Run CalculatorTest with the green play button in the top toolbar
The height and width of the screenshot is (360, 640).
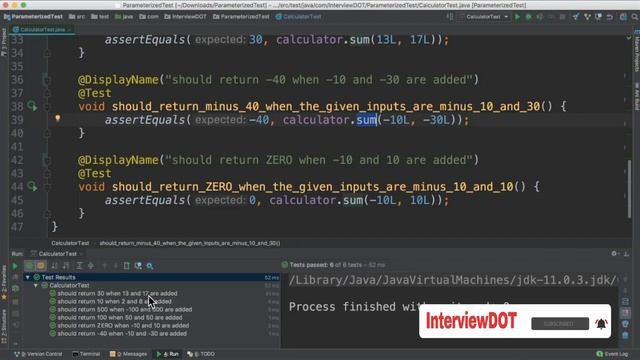(518, 17)
